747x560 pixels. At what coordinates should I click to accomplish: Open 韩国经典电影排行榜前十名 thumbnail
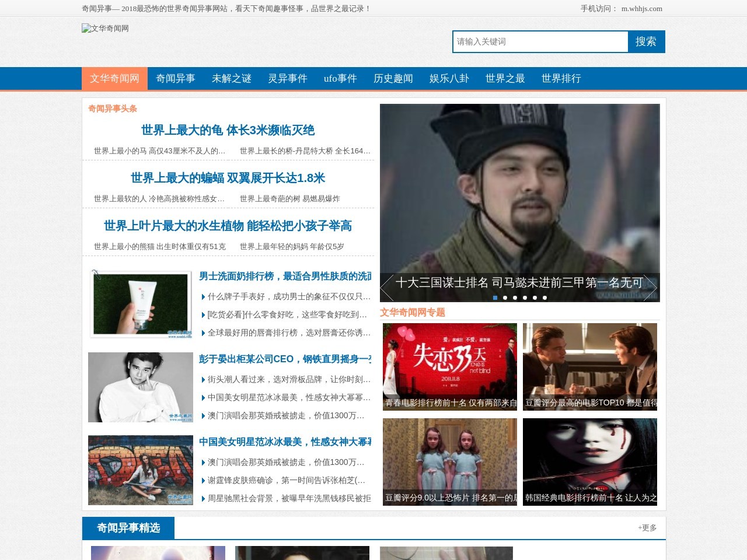click(x=590, y=462)
